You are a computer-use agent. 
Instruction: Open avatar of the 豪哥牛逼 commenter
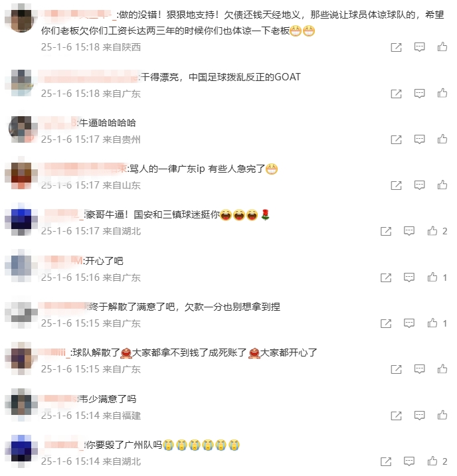(21, 219)
